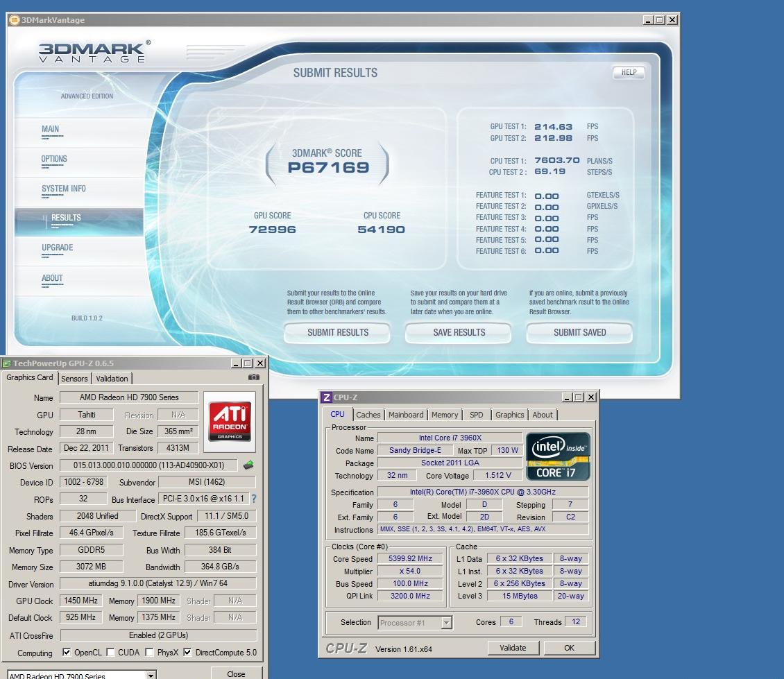Switch to the Graphics tab in CPU-Z
Screen dimensions: 784x679
509,415
